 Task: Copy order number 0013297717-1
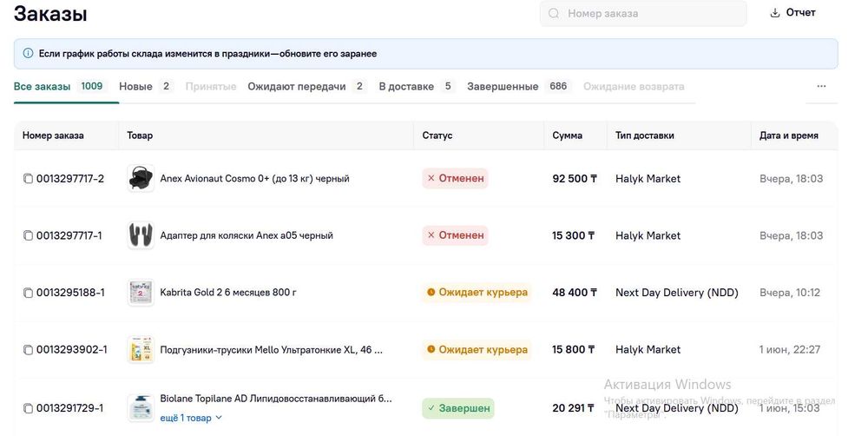(x=28, y=235)
